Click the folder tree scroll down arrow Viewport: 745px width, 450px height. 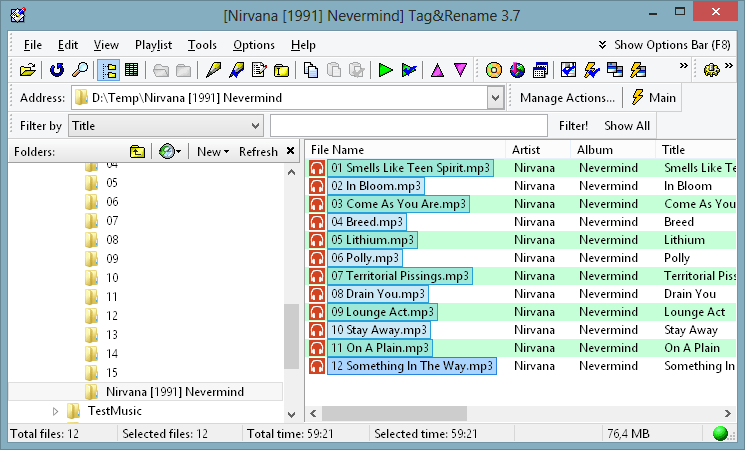tap(291, 414)
